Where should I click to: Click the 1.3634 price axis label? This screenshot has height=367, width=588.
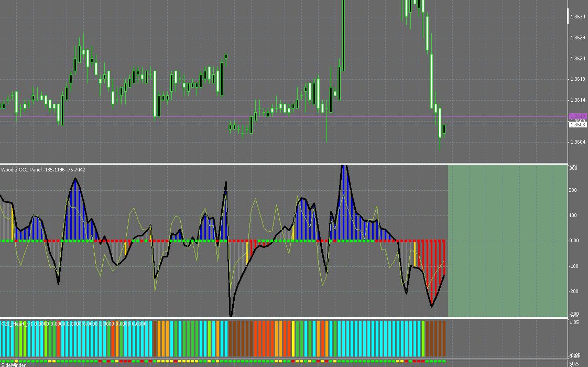[578, 16]
